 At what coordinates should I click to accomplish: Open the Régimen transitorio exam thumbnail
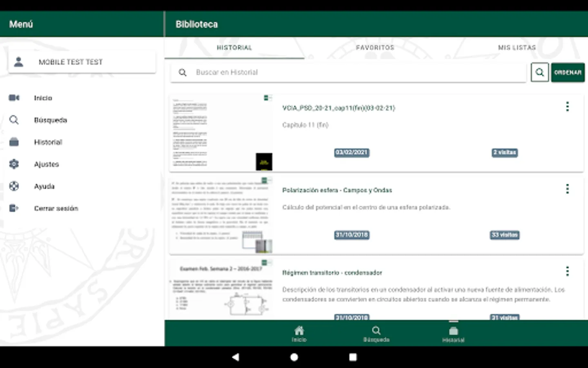[221, 289]
